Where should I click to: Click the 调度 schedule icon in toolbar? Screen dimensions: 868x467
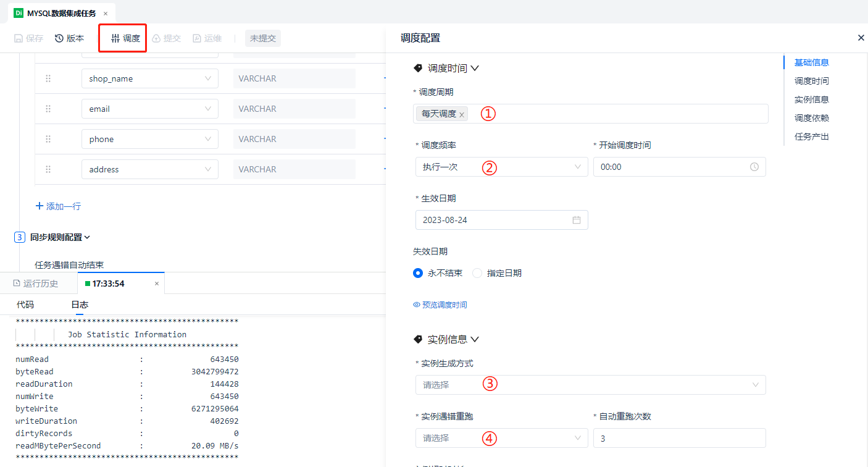click(115, 38)
